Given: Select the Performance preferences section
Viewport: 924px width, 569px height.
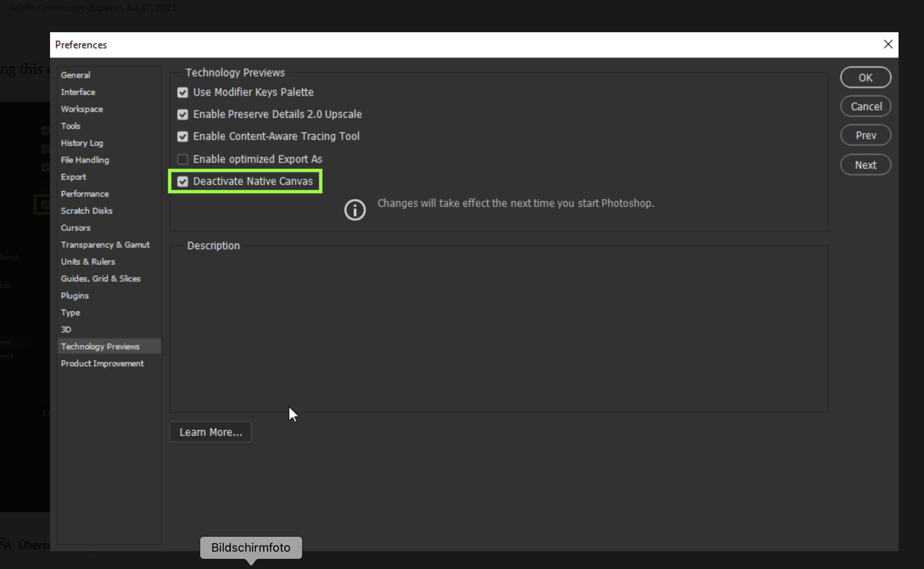Looking at the screenshot, I should pos(85,194).
